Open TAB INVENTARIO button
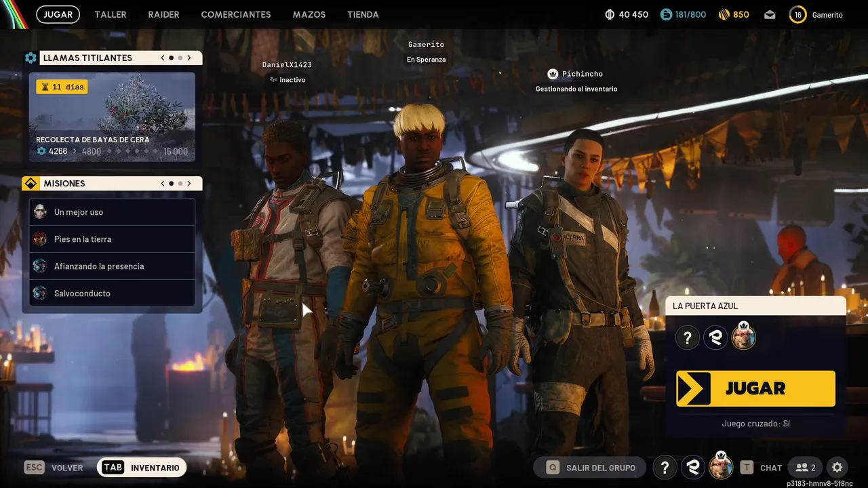 pyautogui.click(x=142, y=468)
